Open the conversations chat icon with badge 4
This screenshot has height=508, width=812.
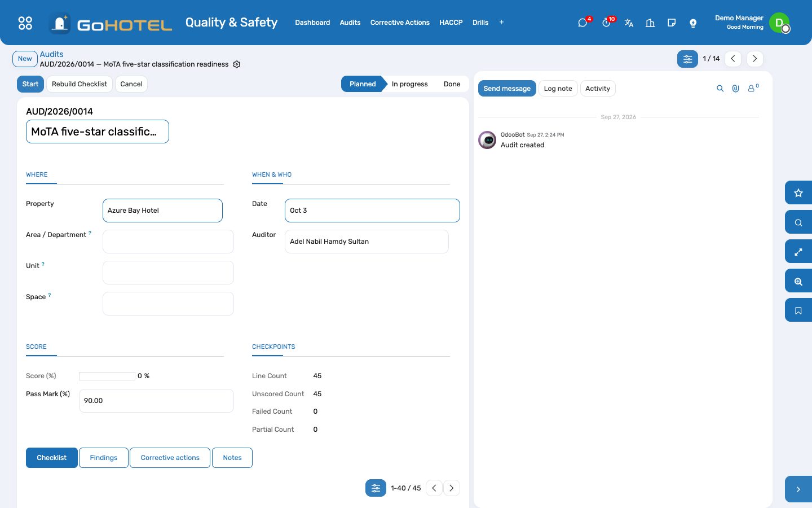click(x=583, y=23)
